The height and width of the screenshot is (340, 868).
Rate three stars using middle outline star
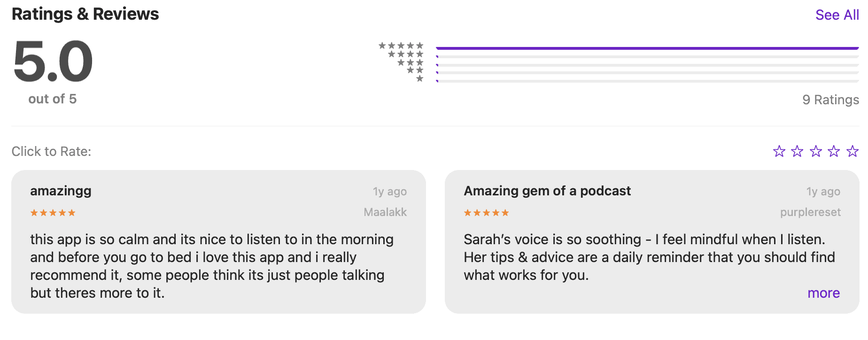(816, 151)
